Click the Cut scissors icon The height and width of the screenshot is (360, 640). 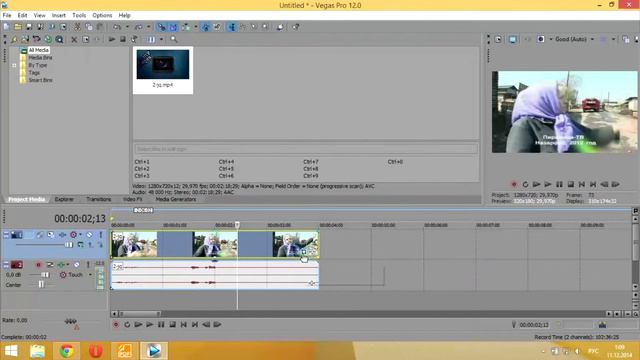pyautogui.click(x=77, y=27)
